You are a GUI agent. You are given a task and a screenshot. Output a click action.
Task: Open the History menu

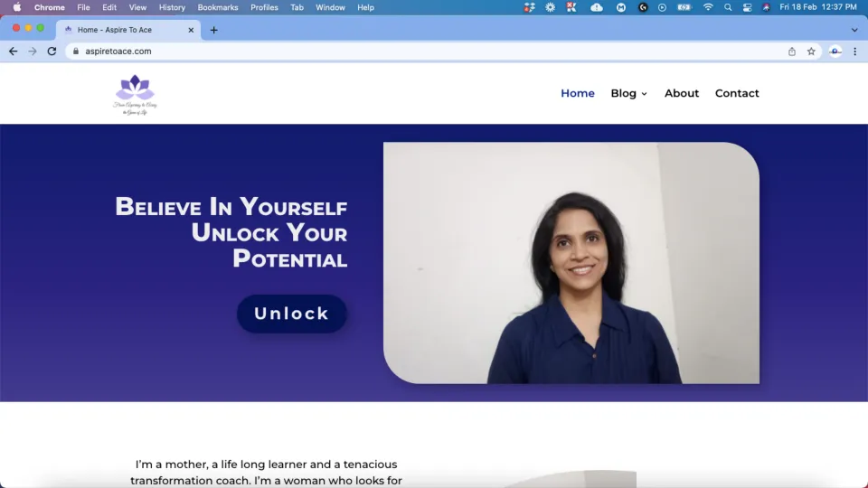[172, 7]
